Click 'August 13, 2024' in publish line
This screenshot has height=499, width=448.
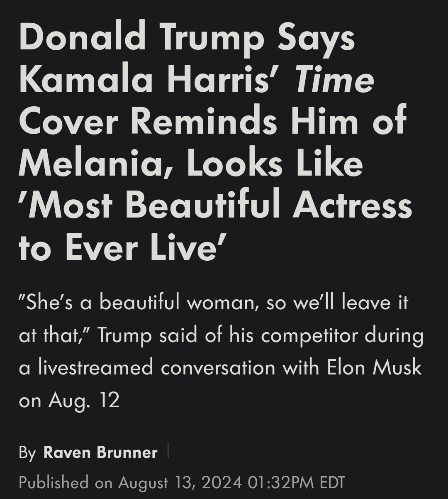(x=180, y=482)
